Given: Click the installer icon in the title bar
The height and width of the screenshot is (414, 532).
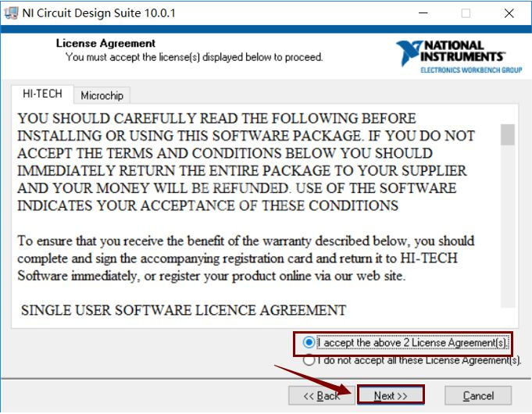Looking at the screenshot, I should [x=11, y=13].
